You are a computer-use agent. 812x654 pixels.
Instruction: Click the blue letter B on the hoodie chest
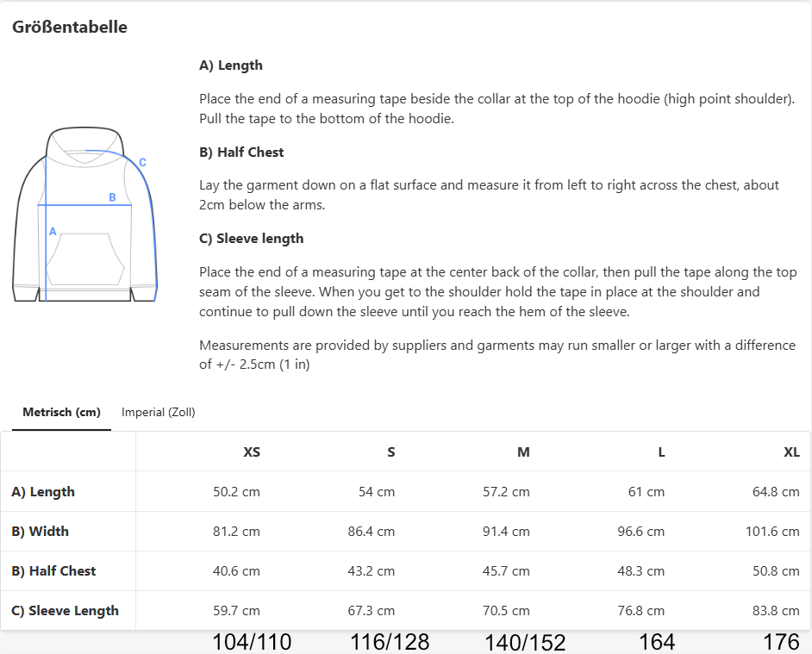click(x=112, y=197)
